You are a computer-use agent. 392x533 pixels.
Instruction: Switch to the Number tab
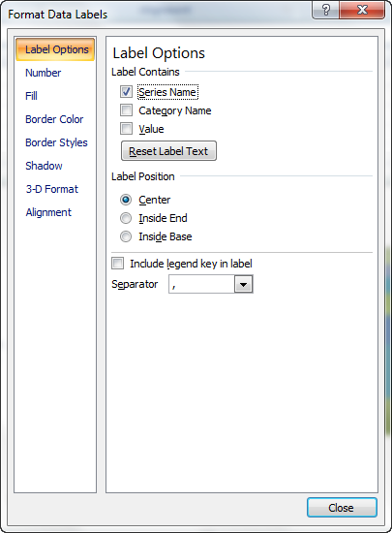[x=44, y=73]
